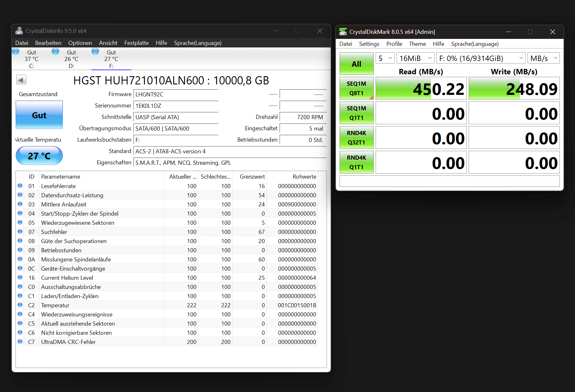Click the status dot for SMART ID 09 Betriebsstunden
The image size is (575, 392).
coord(20,250)
